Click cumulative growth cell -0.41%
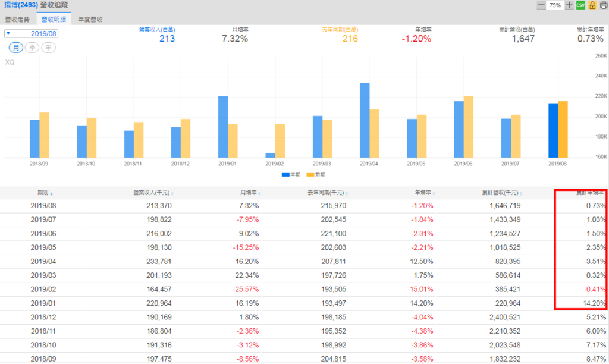Image resolution: width=609 pixels, height=364 pixels. pos(595,290)
